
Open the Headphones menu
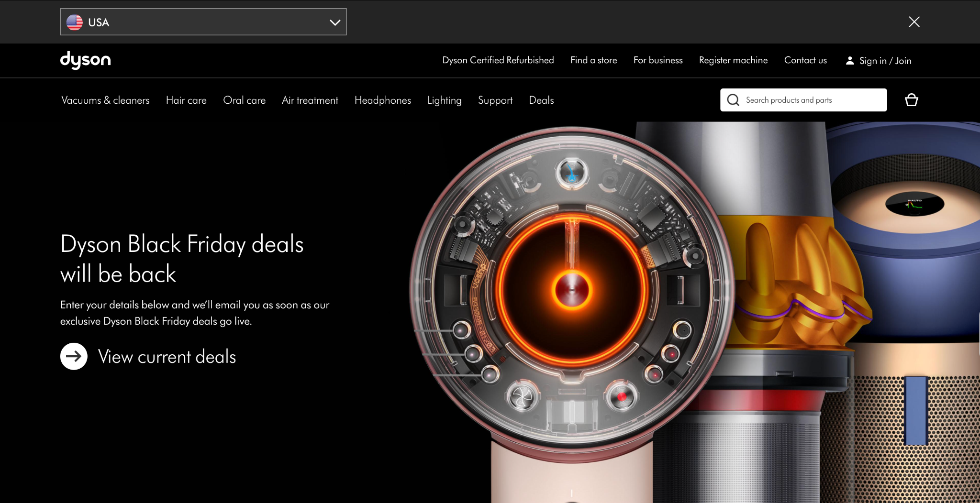(383, 100)
